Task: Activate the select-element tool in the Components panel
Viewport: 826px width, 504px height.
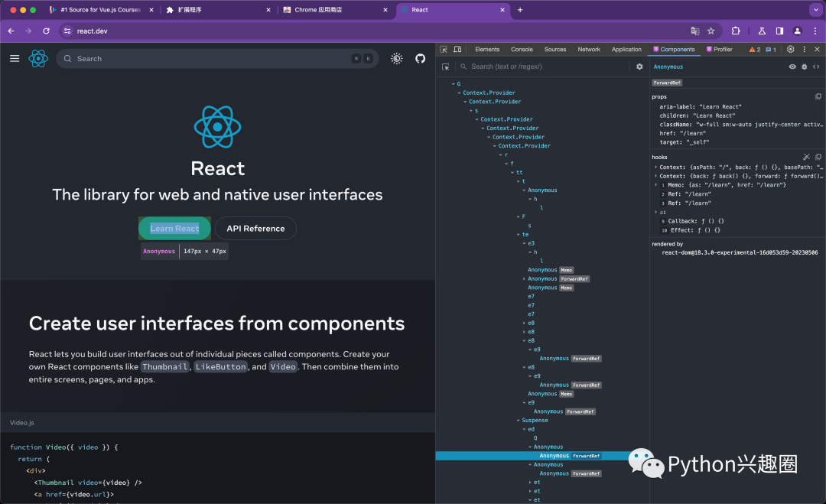Action: 446,67
